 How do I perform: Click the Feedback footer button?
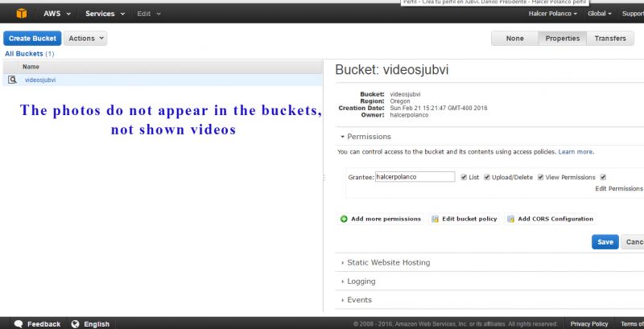(37, 323)
